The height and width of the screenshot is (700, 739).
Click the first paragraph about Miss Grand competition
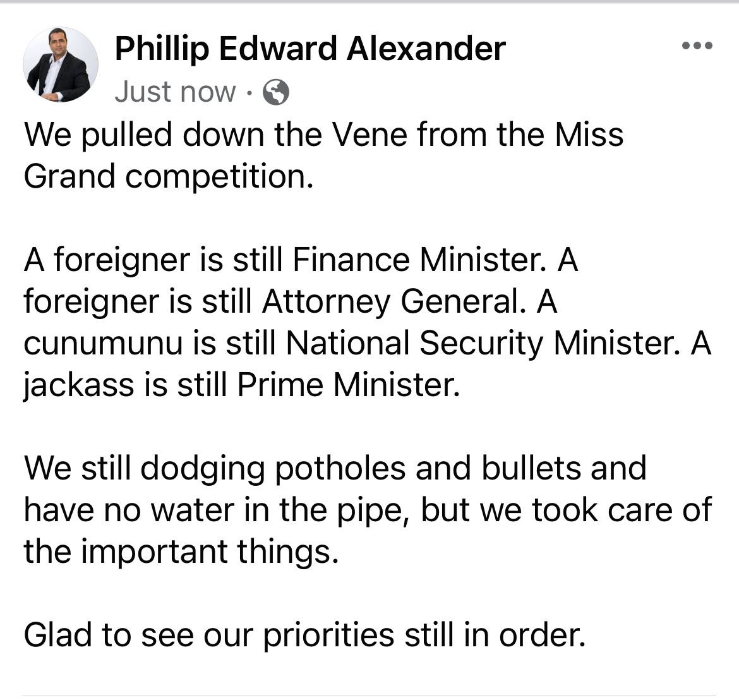pyautogui.click(x=323, y=155)
